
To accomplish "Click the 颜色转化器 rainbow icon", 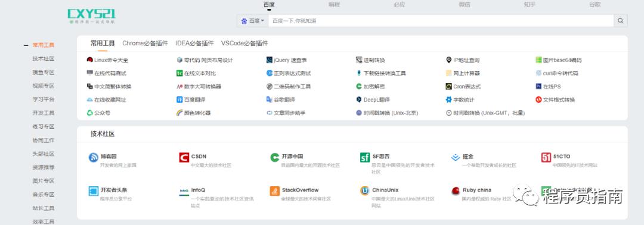I will (179, 113).
